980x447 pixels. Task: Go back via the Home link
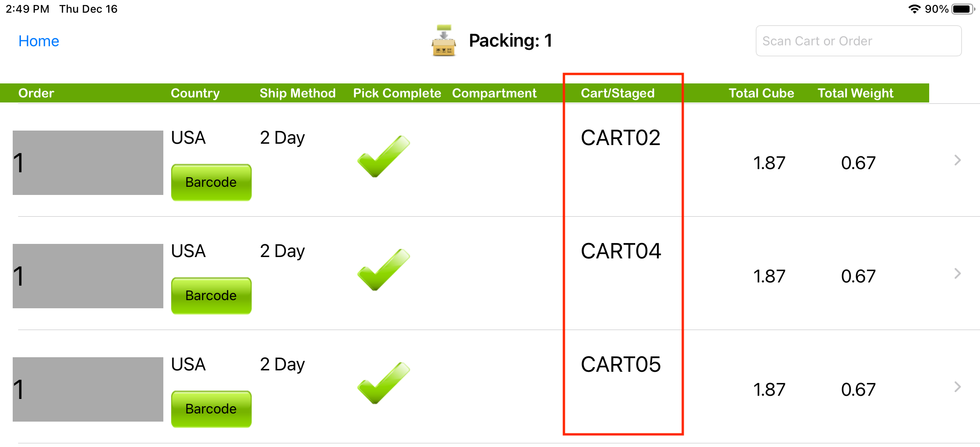[x=39, y=41]
